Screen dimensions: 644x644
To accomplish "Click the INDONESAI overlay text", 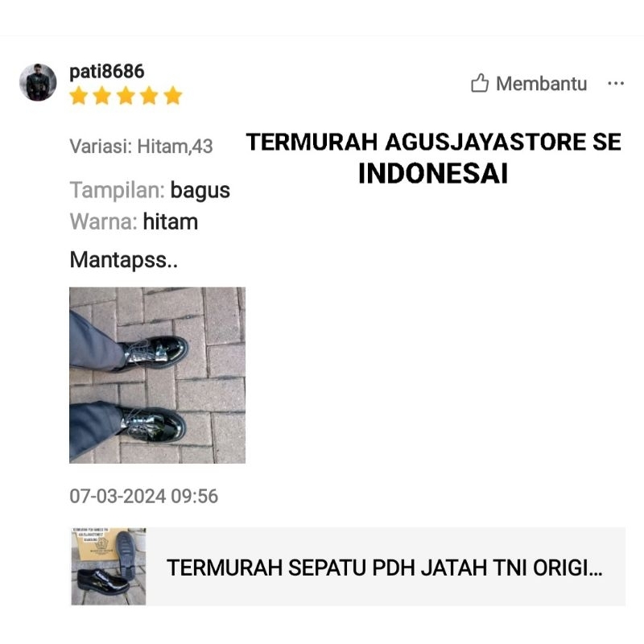I will point(433,173).
